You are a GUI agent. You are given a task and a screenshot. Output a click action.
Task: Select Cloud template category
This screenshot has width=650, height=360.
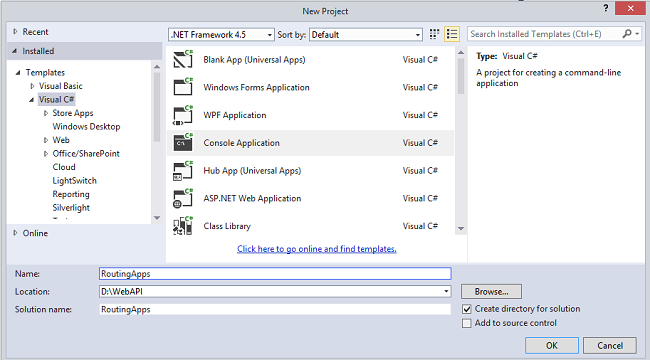coord(64,167)
